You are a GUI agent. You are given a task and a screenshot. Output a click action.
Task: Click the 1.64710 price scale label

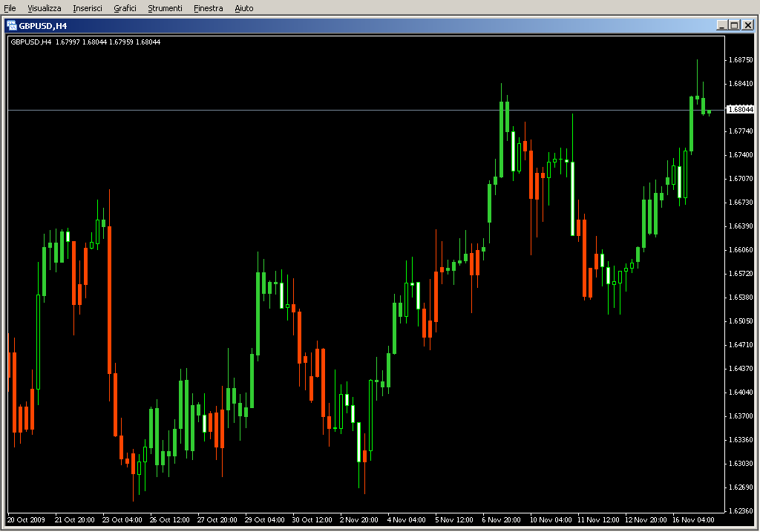[741, 345]
